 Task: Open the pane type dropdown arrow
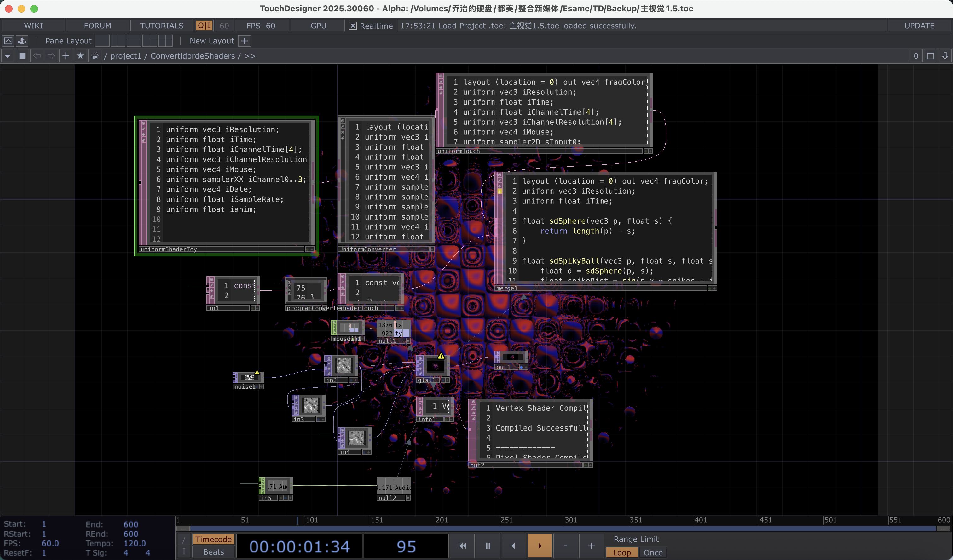click(8, 56)
